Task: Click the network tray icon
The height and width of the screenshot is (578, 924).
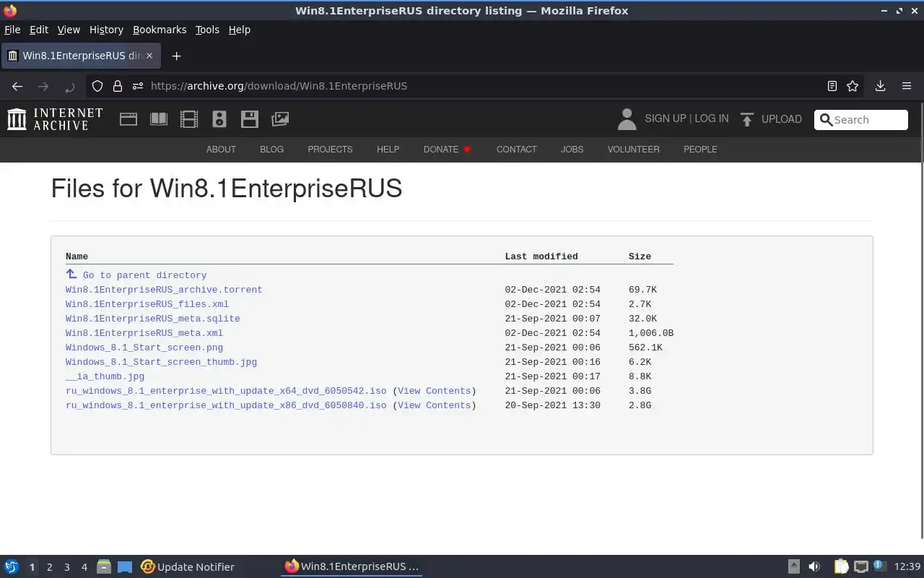Action: click(x=860, y=567)
